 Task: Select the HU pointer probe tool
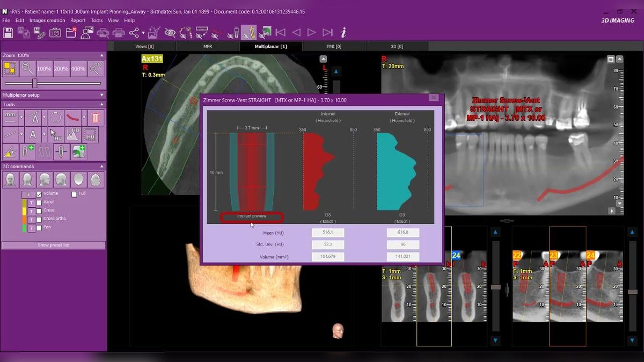[56, 134]
